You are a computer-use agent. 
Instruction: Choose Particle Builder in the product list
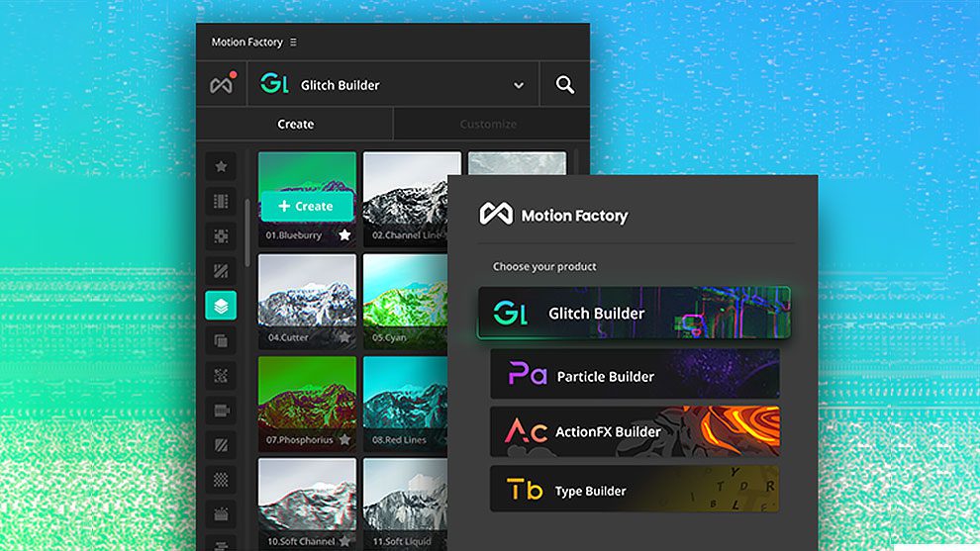[635, 374]
